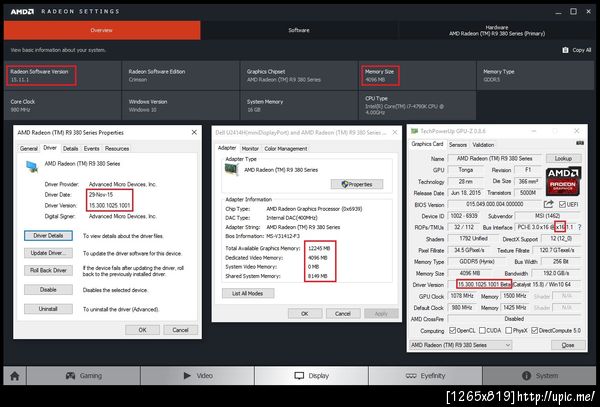Toggle the PhysX checkbox
Viewport: 600px width, 407px height.
pyautogui.click(x=509, y=330)
